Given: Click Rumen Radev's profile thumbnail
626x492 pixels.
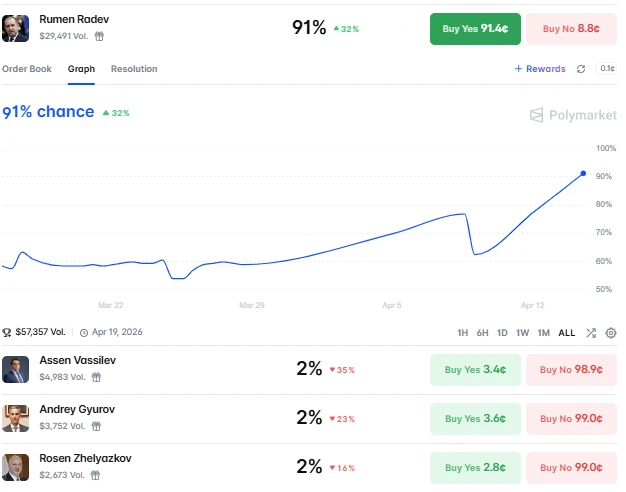Looking at the screenshot, I should point(16,28).
